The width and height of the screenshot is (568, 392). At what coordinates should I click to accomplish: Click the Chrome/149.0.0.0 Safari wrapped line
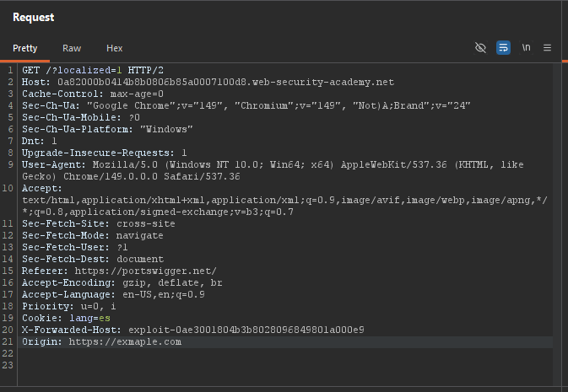(131, 177)
